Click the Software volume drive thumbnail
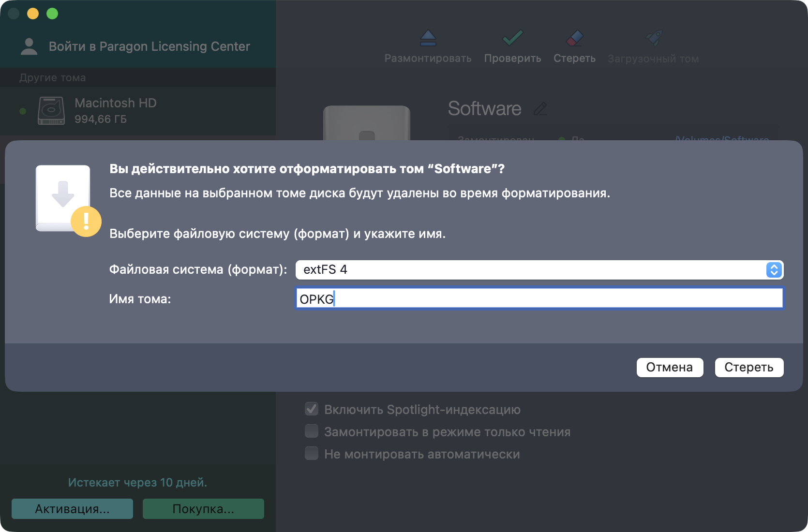Image resolution: width=808 pixels, height=532 pixels. click(367, 123)
